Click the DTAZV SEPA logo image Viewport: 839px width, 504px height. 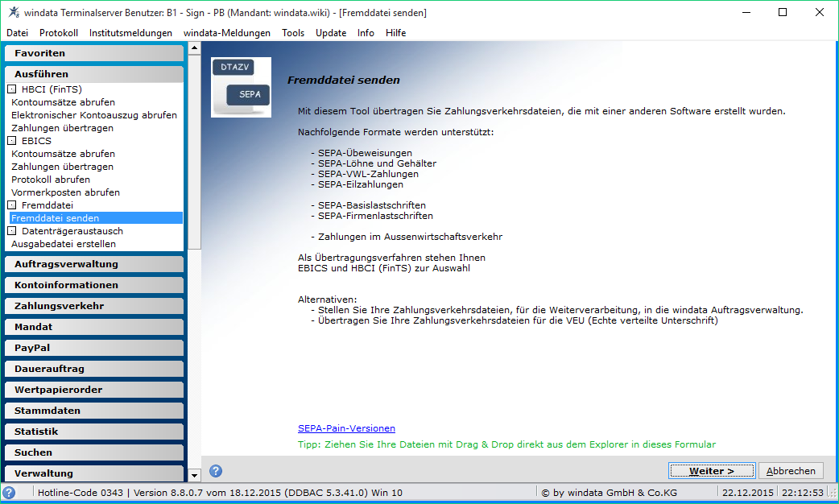tap(241, 87)
